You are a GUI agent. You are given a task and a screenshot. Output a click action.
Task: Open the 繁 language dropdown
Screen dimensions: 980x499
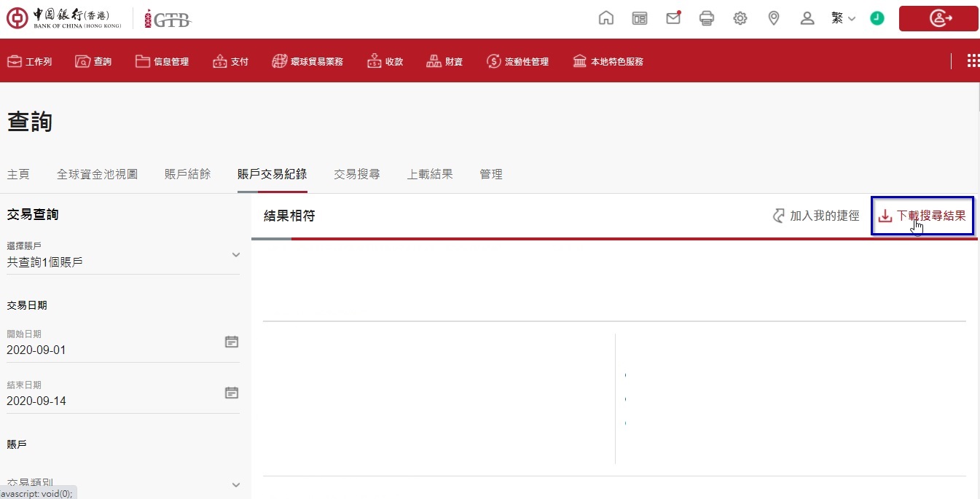pos(843,18)
